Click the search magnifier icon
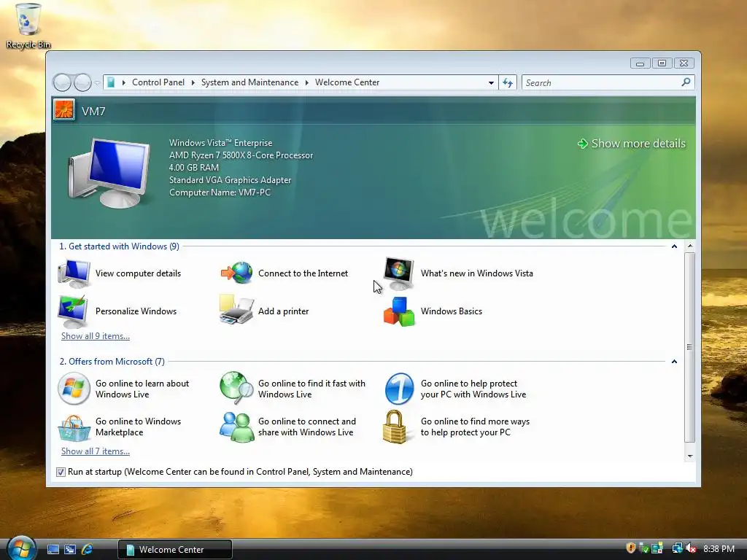Viewport: 747px width, 560px height. click(x=686, y=82)
